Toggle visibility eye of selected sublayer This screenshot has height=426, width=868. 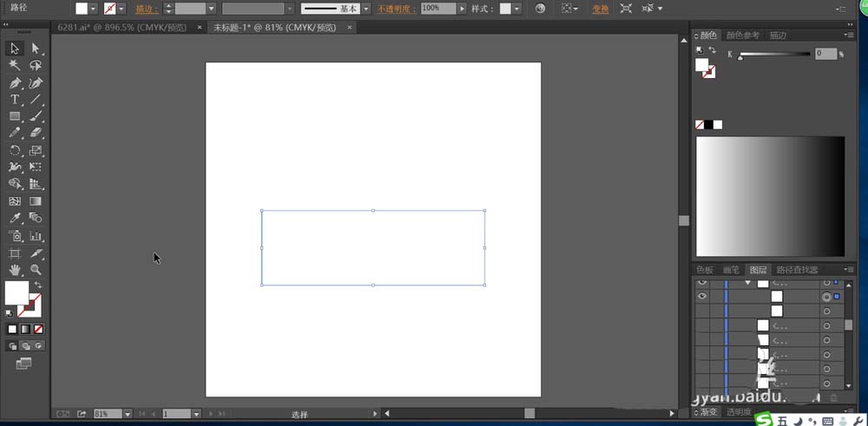(702, 297)
